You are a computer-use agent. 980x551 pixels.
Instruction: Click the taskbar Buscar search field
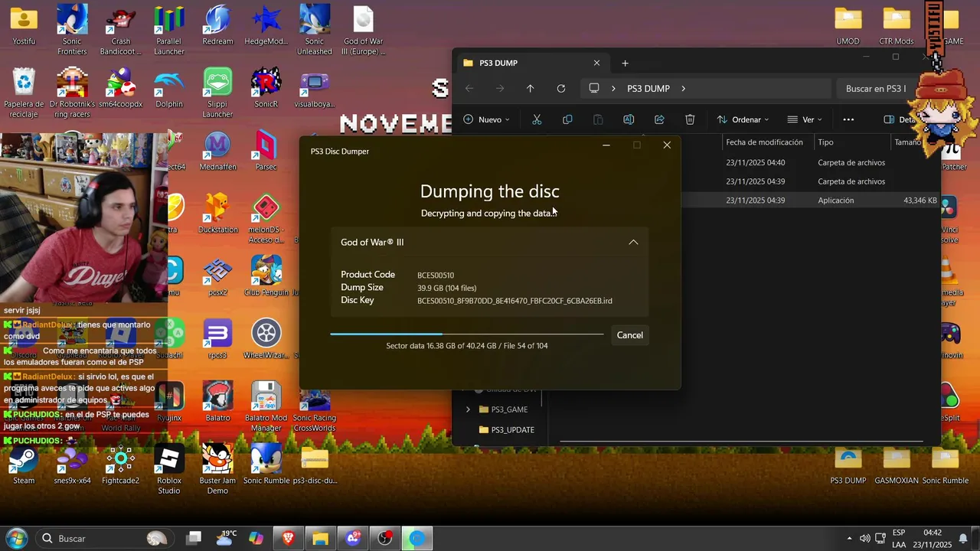pyautogui.click(x=103, y=539)
